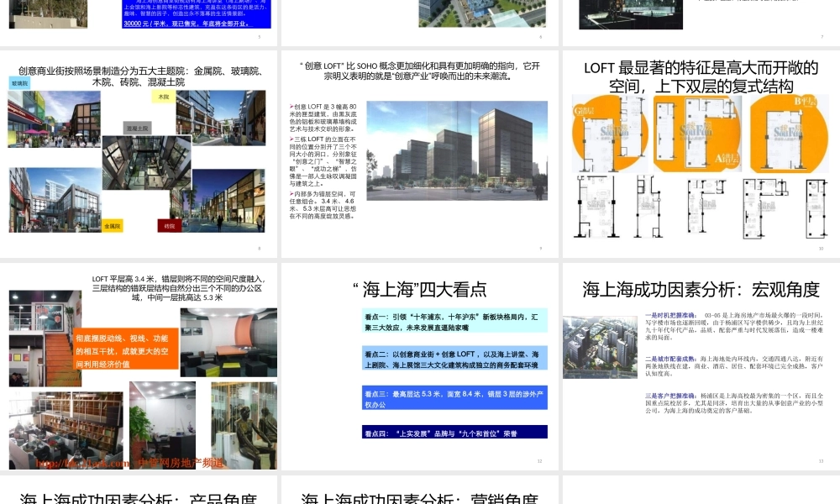Click the 三是客户把握准确 paragraph
The width and height of the screenshot is (840, 504).
pos(734,403)
